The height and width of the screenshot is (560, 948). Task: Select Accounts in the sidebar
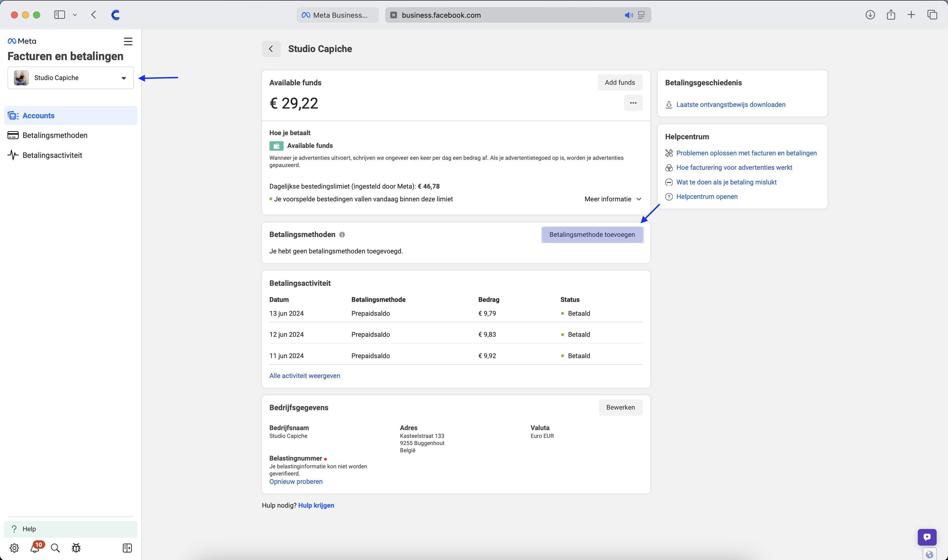[x=71, y=115]
